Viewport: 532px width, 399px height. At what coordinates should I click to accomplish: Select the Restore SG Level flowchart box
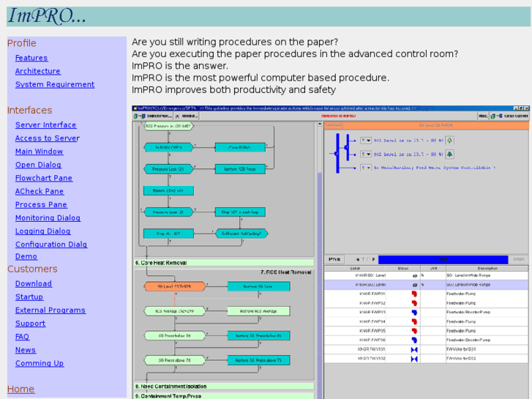[x=258, y=286]
